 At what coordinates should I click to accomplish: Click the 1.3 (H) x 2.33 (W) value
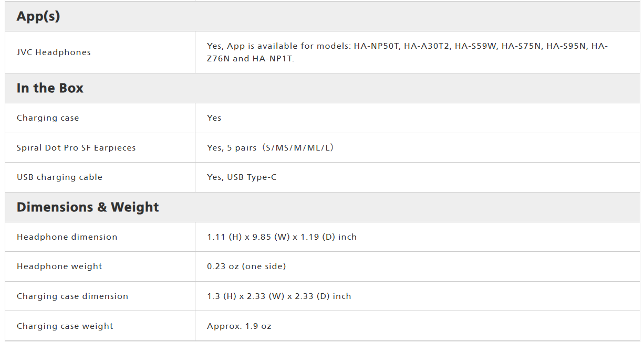(x=279, y=296)
